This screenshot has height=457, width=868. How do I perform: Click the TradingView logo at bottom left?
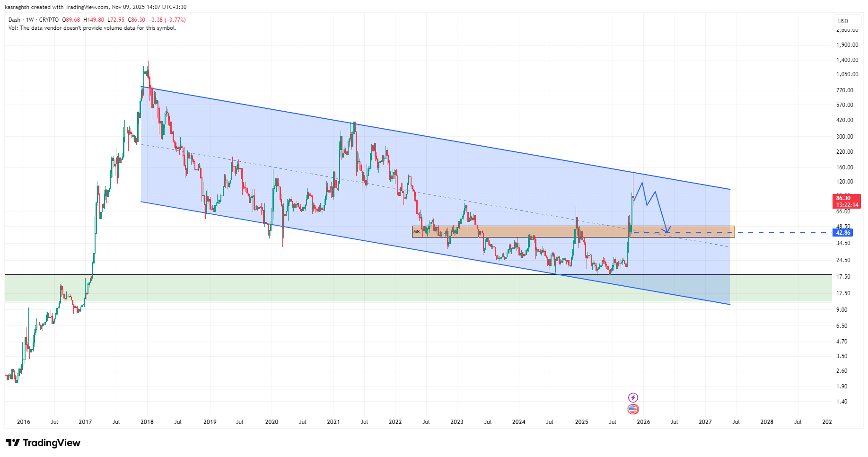point(43,443)
